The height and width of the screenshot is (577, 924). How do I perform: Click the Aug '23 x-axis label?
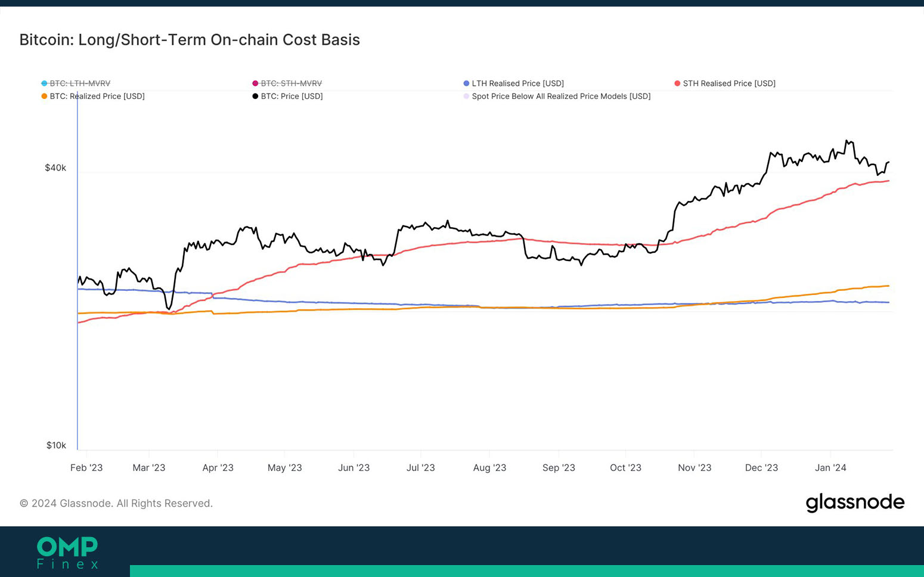tap(489, 468)
